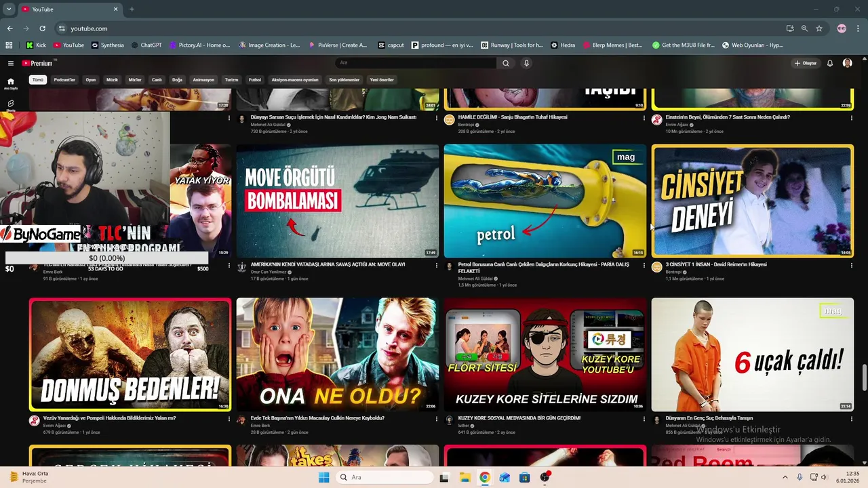The image size is (868, 488).
Task: Reload the page in Chrome
Action: [x=42, y=28]
